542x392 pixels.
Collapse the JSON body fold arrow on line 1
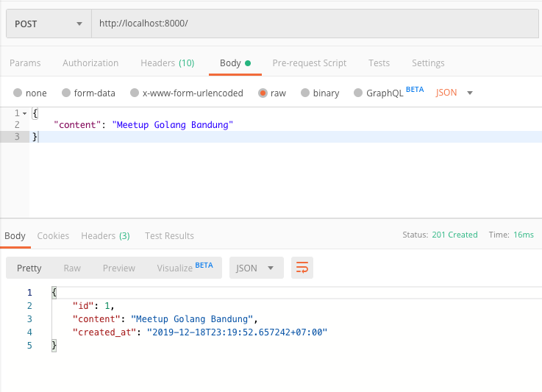24,113
